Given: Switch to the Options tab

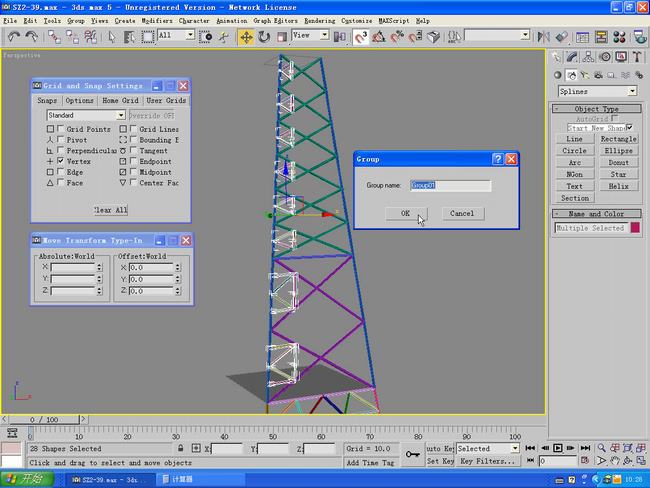Looking at the screenshot, I should 79,100.
